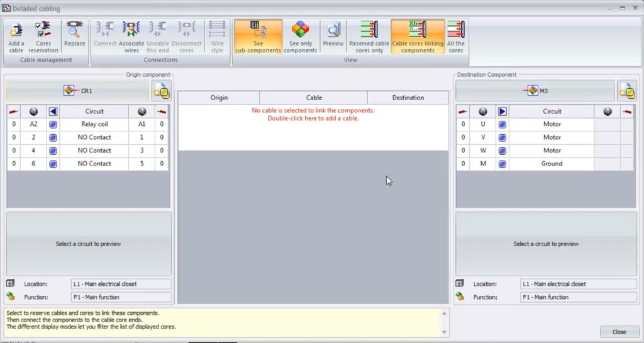Click the Relay coil row blue icon
The width and height of the screenshot is (644, 343).
point(53,125)
